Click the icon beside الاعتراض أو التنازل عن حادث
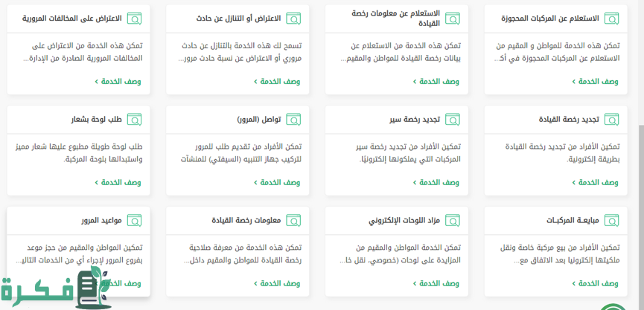Image resolution: width=644 pixels, height=310 pixels. [293, 19]
